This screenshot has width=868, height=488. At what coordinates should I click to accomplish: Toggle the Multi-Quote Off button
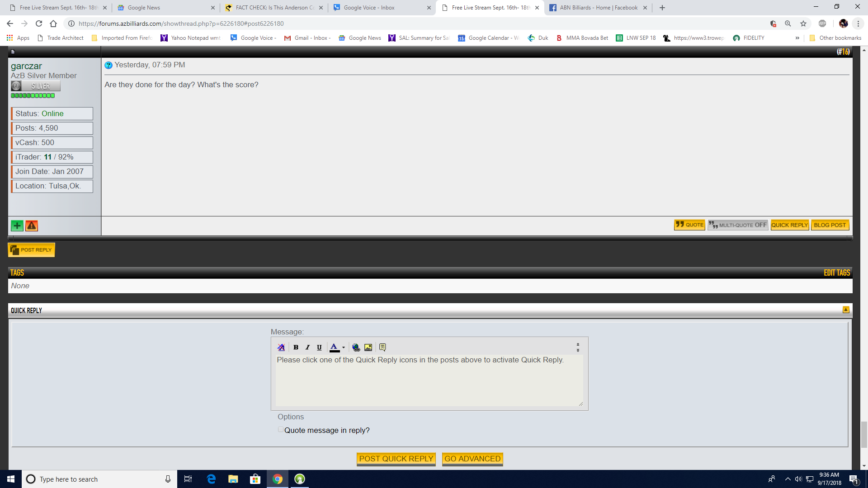(737, 225)
